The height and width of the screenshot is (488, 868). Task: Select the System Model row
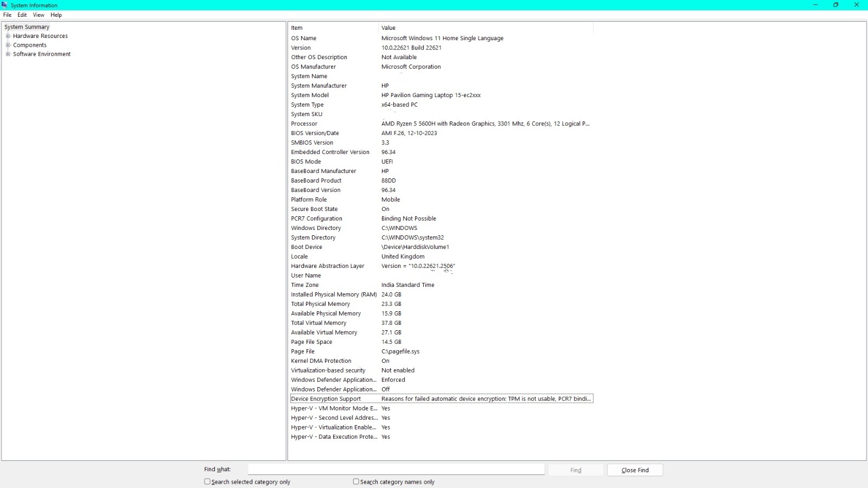point(441,95)
